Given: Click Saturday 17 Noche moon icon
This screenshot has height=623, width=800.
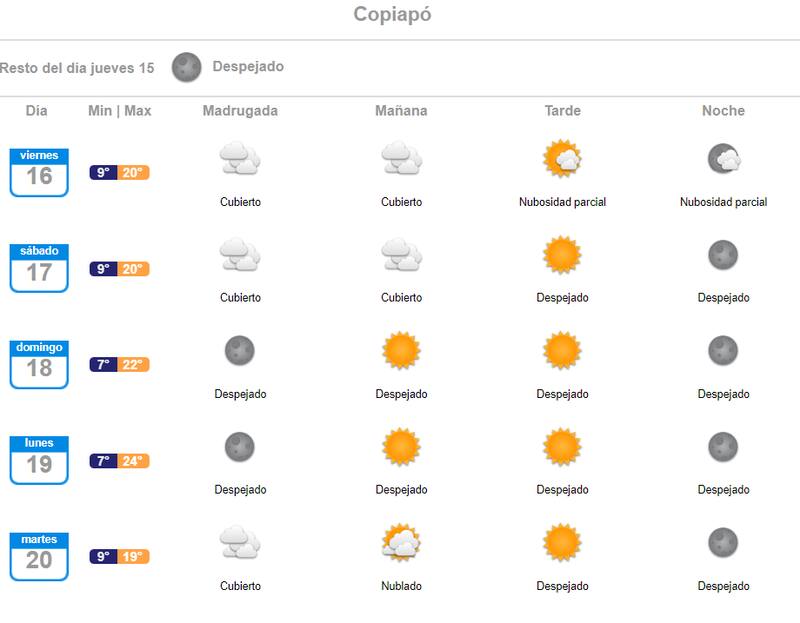Looking at the screenshot, I should pyautogui.click(x=723, y=255).
